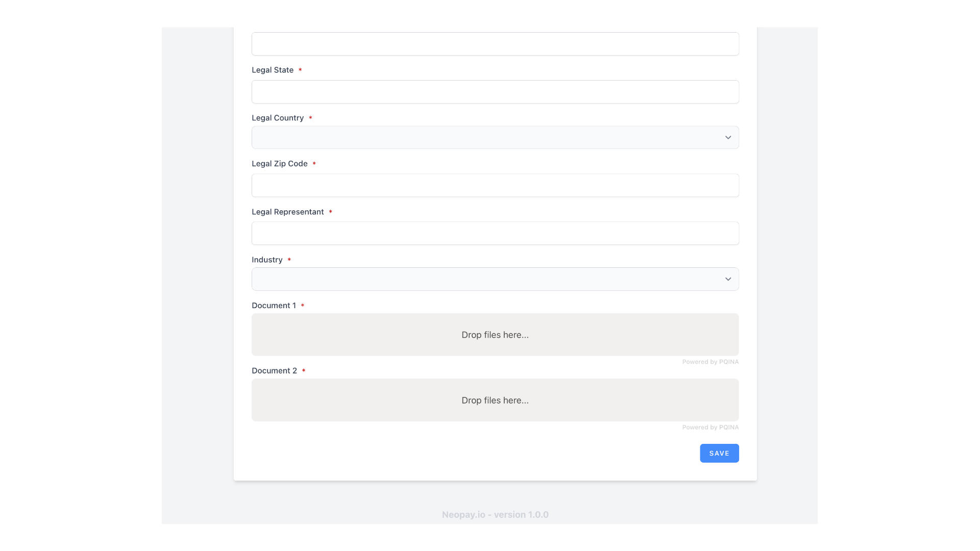Open Powered by PQINA link under Document 2
The width and height of the screenshot is (980, 551).
710,427
